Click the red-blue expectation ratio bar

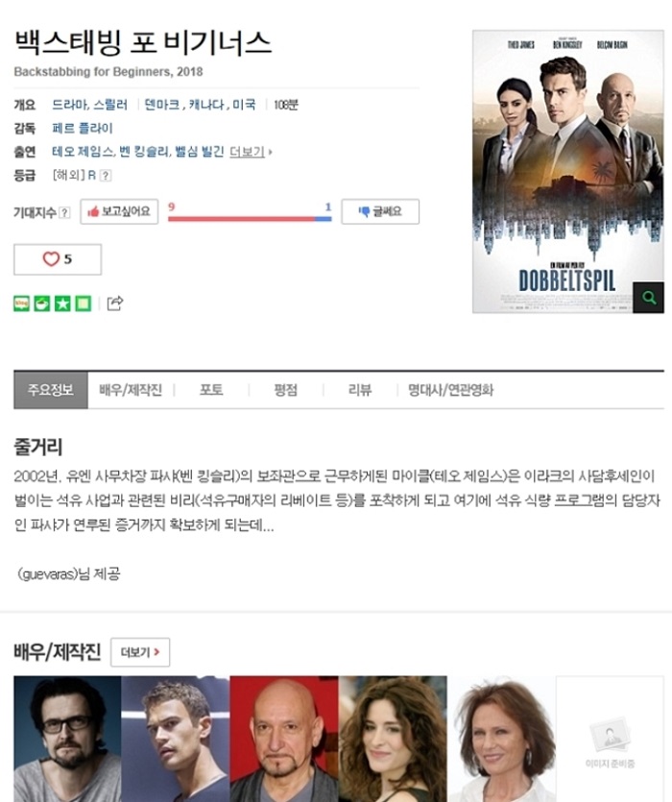point(250,219)
